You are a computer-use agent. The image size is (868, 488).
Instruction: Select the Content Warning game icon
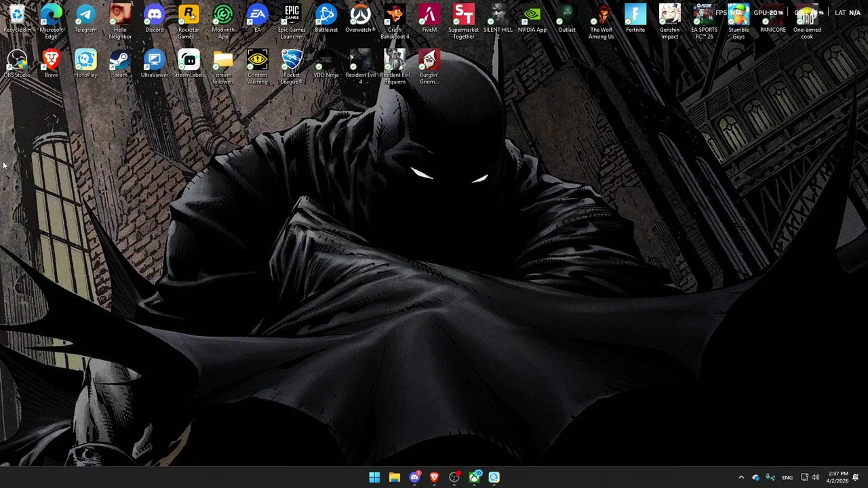pyautogui.click(x=258, y=67)
